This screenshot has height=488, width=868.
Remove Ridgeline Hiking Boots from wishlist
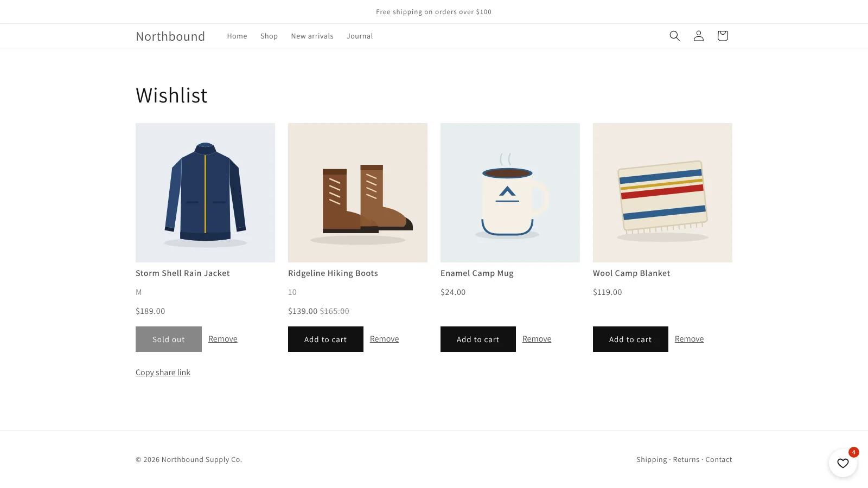pyautogui.click(x=385, y=339)
